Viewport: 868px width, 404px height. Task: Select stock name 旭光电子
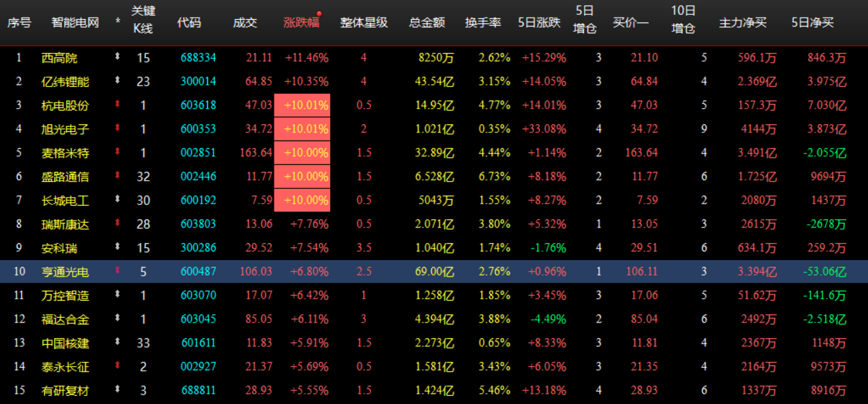tap(65, 129)
